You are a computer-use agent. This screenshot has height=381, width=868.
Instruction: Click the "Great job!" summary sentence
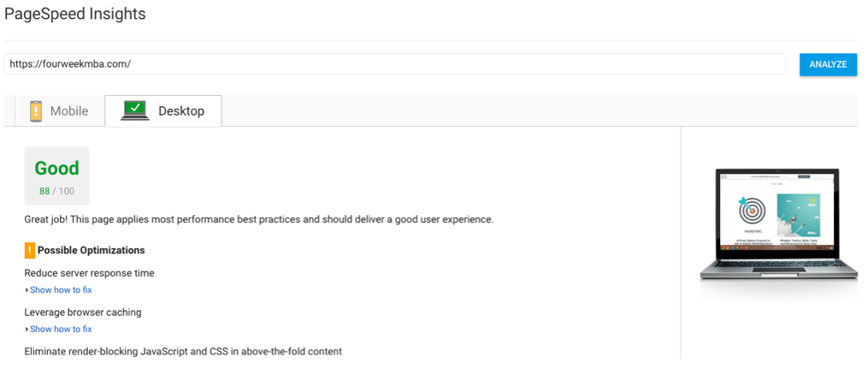tap(258, 220)
